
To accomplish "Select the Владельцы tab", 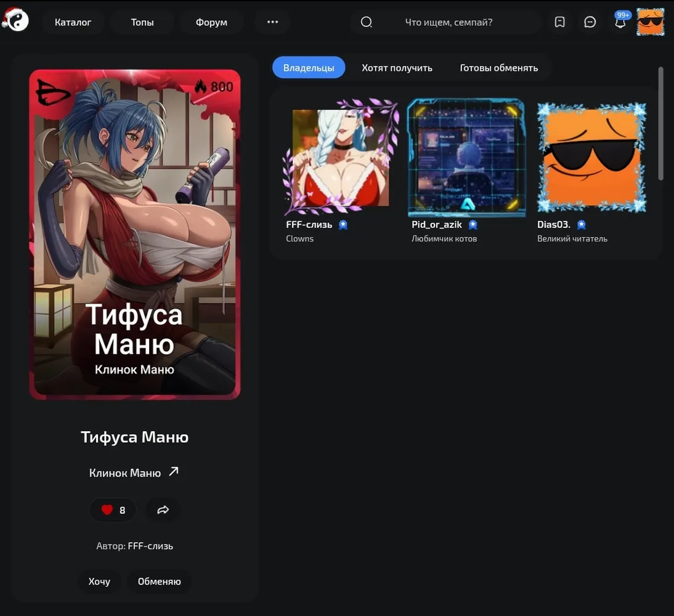I will (309, 68).
